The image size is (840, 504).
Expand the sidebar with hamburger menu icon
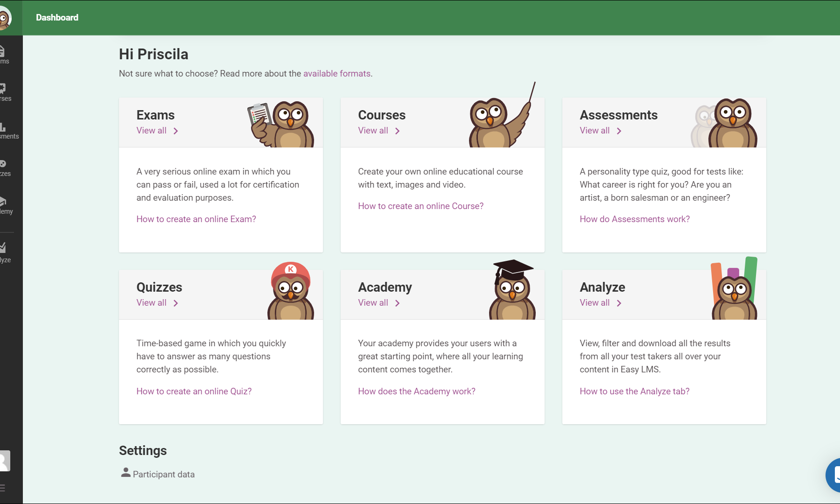point(3,488)
